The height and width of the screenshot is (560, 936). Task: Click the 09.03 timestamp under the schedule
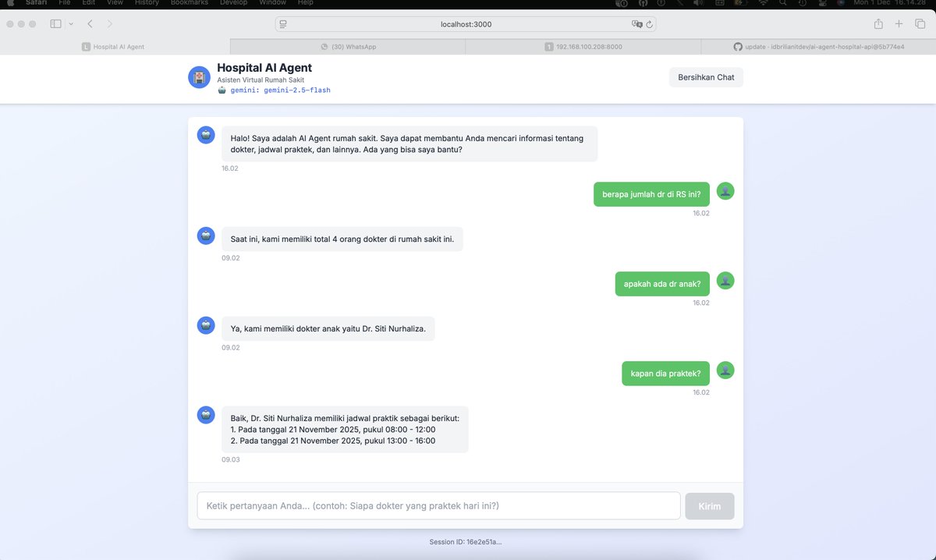(231, 460)
